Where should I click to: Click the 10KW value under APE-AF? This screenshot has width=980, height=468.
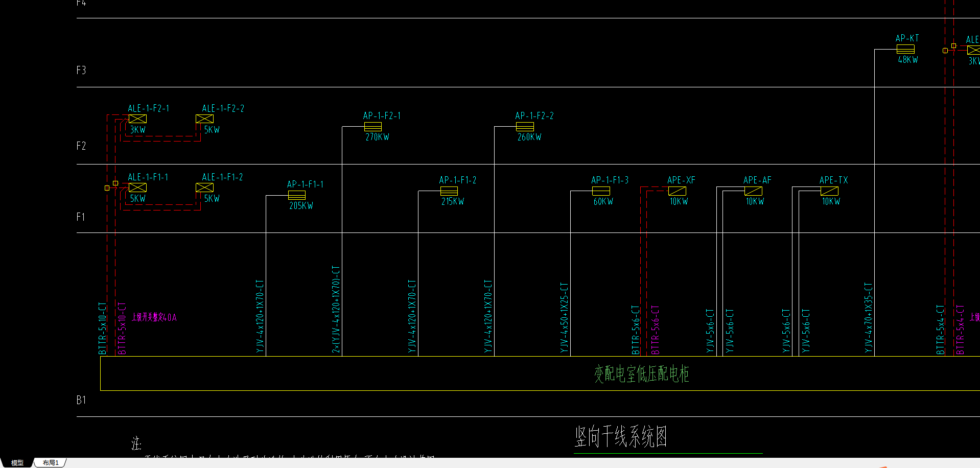pos(755,202)
